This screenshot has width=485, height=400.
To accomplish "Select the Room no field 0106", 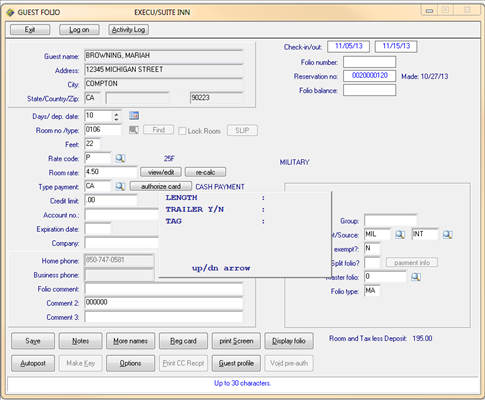I will 103,130.
